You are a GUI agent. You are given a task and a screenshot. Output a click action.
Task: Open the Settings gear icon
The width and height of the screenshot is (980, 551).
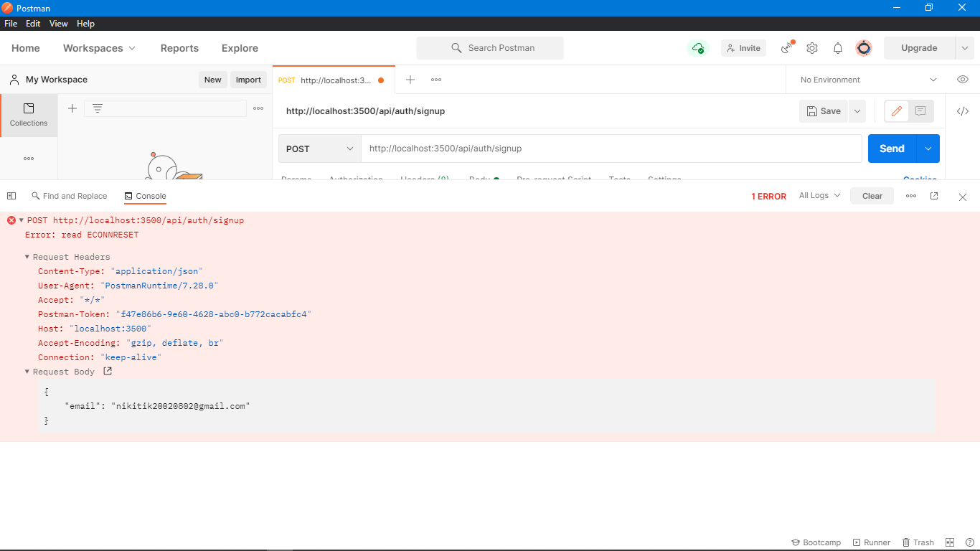tap(812, 48)
